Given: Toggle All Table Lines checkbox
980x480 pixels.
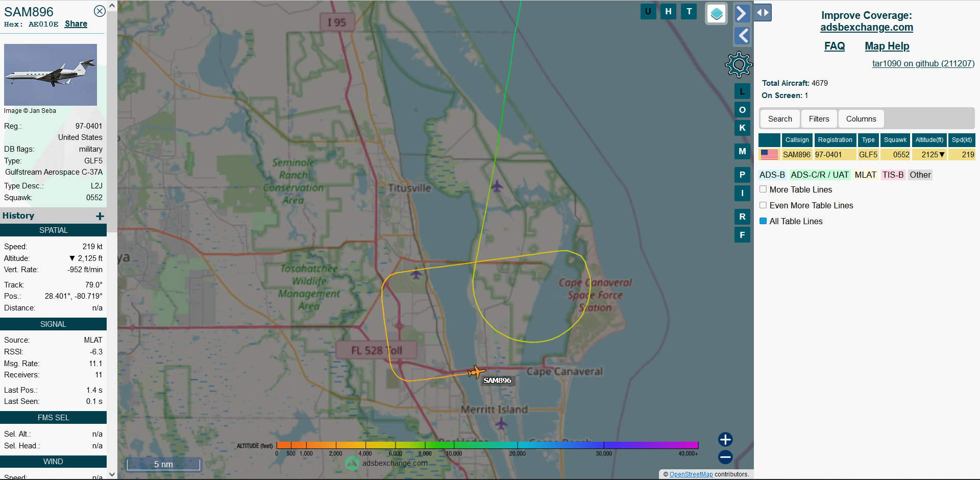Looking at the screenshot, I should pos(763,221).
